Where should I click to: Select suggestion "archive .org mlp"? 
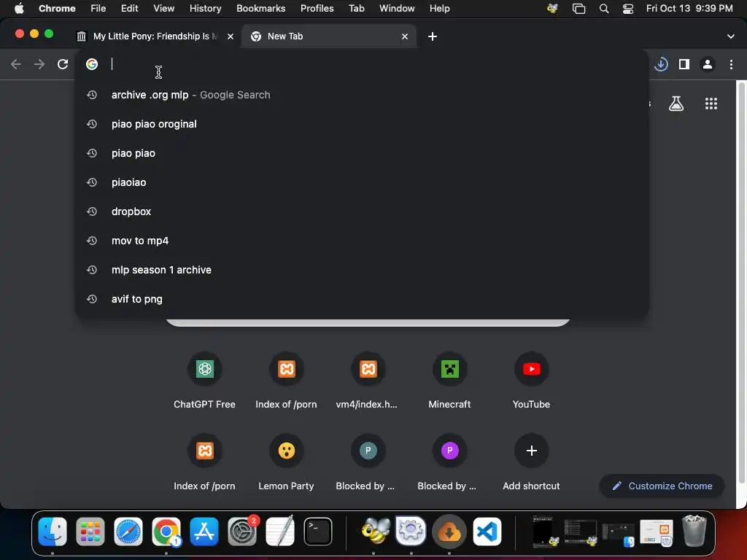[362, 95]
